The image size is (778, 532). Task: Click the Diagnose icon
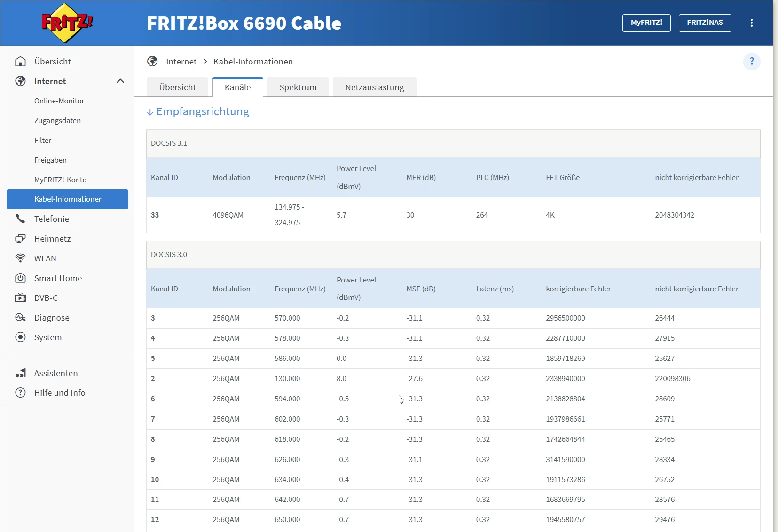[20, 318]
